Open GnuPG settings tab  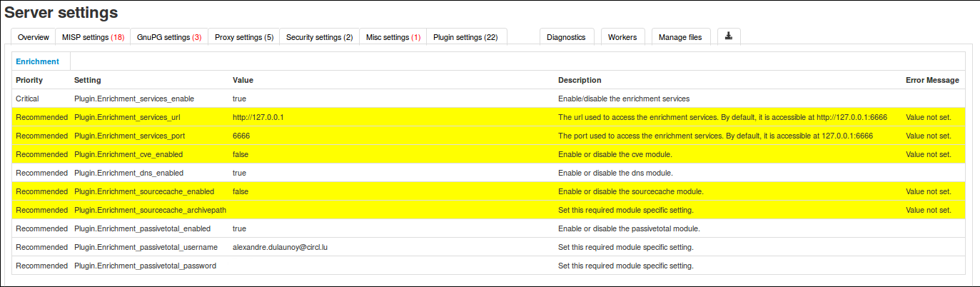[x=169, y=37]
